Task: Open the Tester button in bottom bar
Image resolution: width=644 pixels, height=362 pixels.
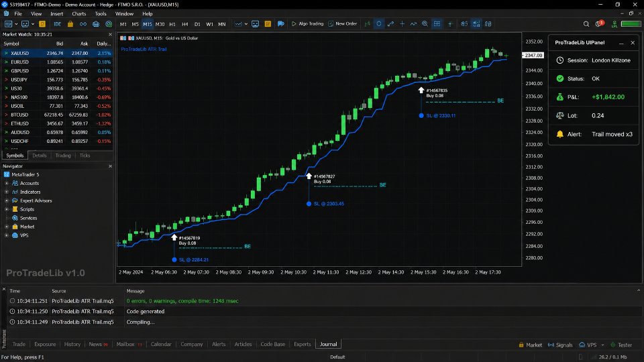Action: [621, 345]
